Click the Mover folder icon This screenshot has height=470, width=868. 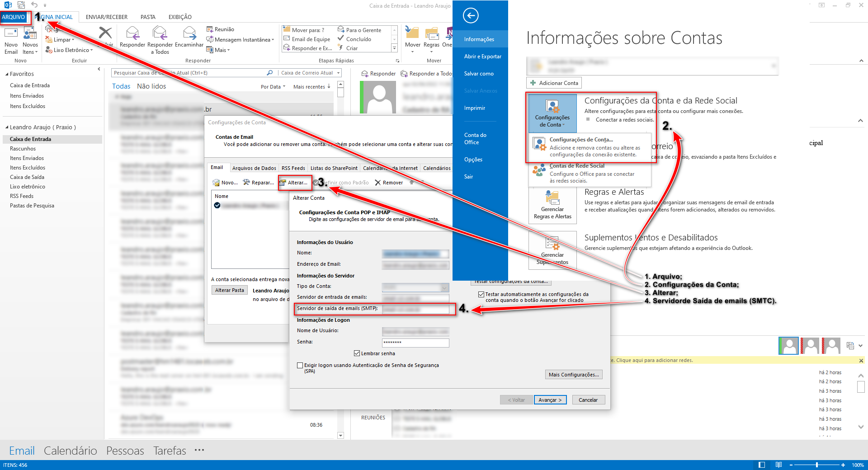point(412,33)
